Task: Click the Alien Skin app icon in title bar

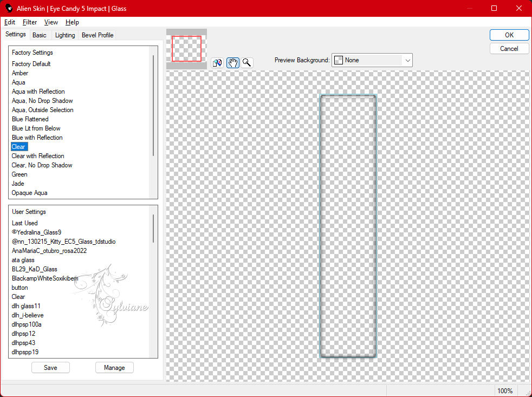Action: point(9,8)
